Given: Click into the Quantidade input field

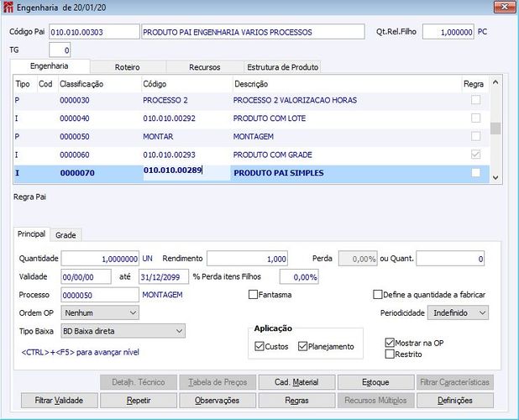Looking at the screenshot, I should coord(99,260).
